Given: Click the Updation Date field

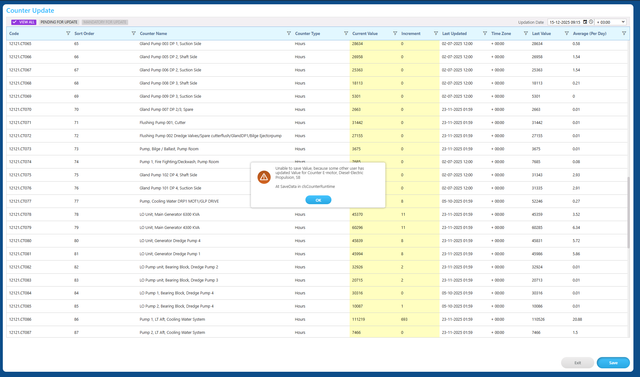Looking at the screenshot, I should point(564,22).
